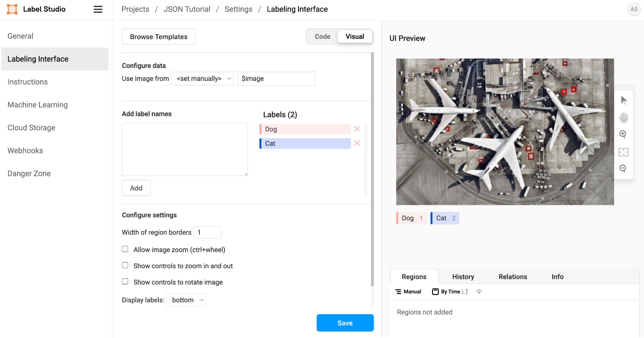Open the By Time sort option
644x338 pixels.
pyautogui.click(x=450, y=292)
